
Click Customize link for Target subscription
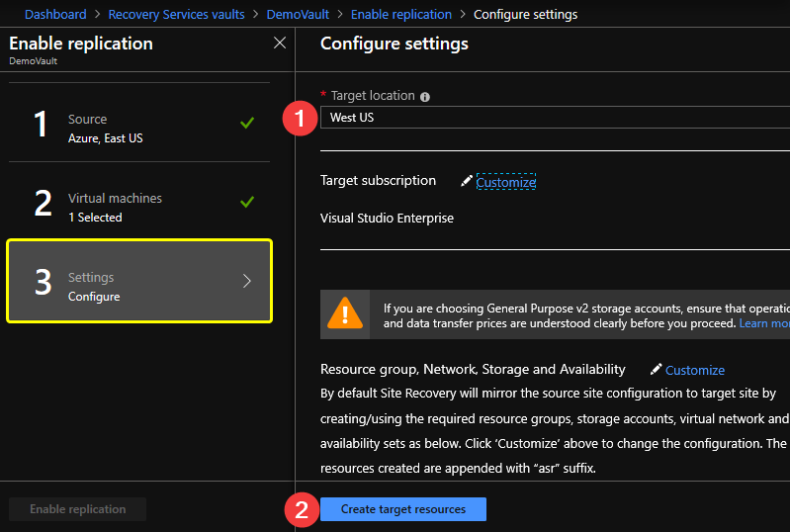click(x=506, y=182)
